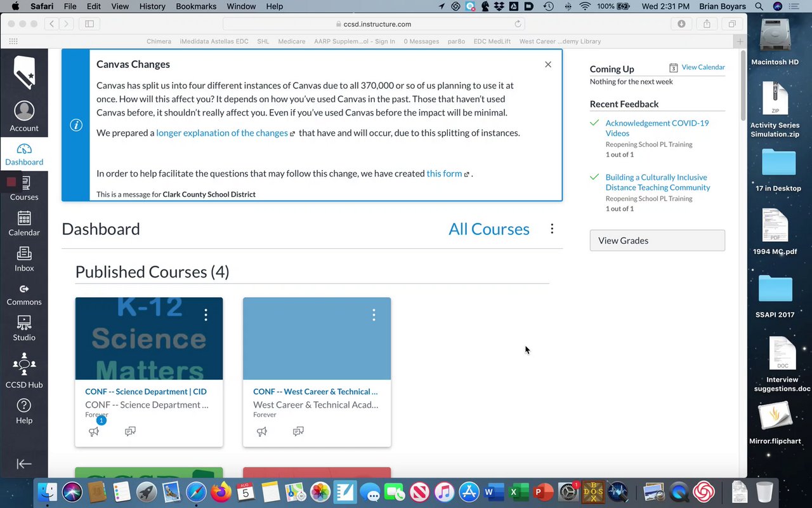Open a new Safari tab
This screenshot has height=508, width=812.
tap(740, 41)
